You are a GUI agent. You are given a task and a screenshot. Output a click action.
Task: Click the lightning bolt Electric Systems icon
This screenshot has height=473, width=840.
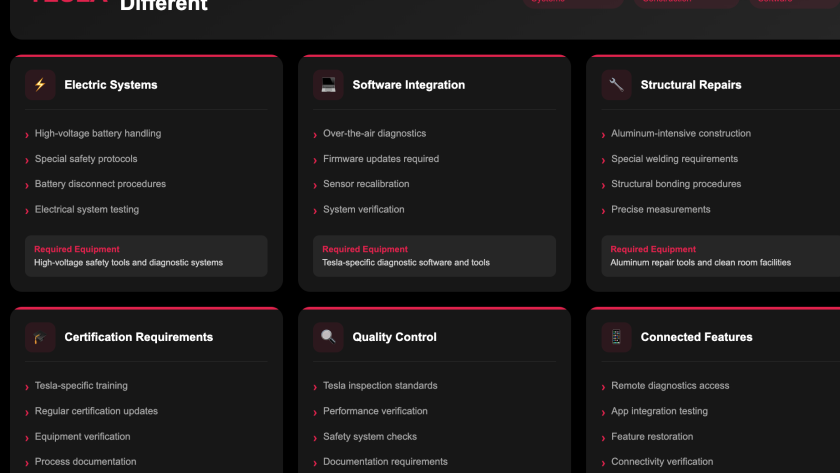click(x=40, y=85)
